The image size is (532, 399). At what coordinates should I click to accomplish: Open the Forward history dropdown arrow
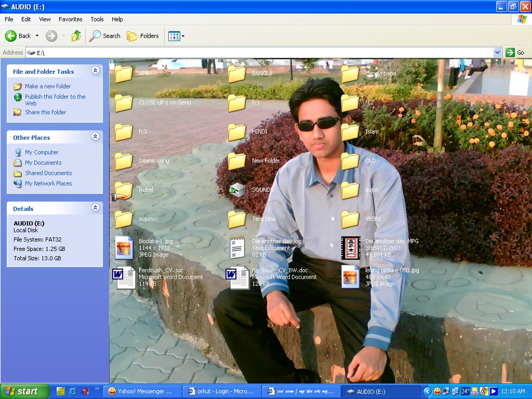[x=63, y=36]
